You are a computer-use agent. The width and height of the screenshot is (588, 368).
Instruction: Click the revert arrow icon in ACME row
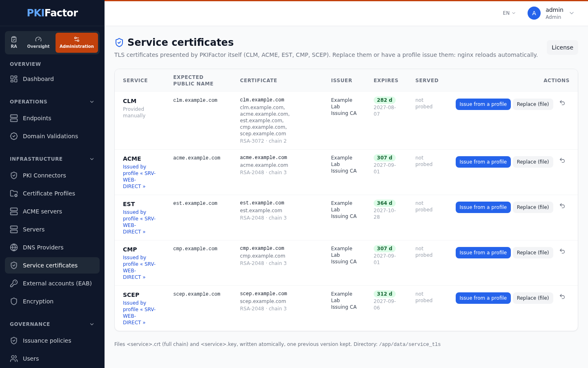(562, 161)
